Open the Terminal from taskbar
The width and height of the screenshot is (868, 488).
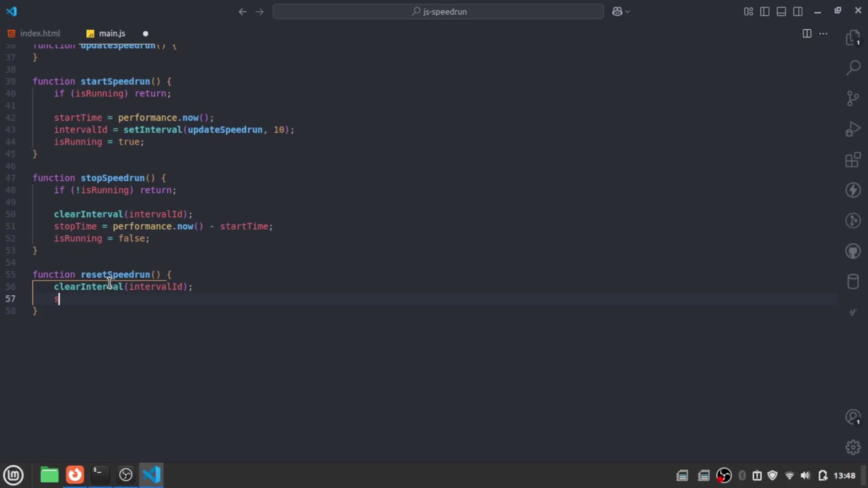(100, 475)
